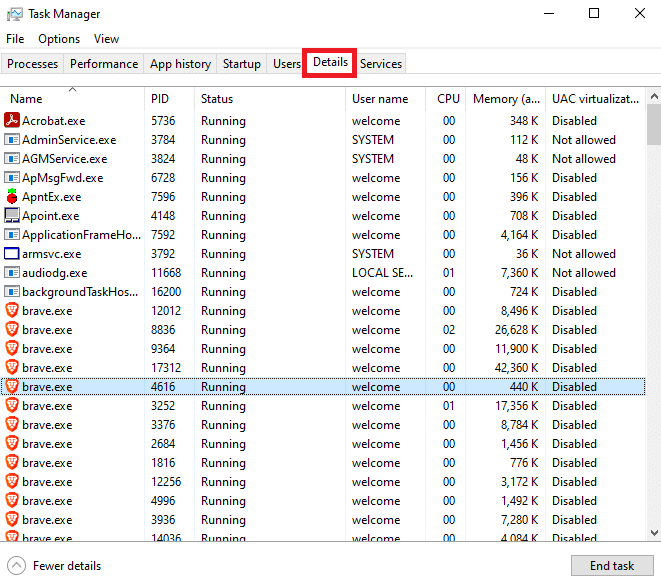Click the armsvc.exe window icon
Viewport: 661px width, 587px height.
(x=12, y=253)
